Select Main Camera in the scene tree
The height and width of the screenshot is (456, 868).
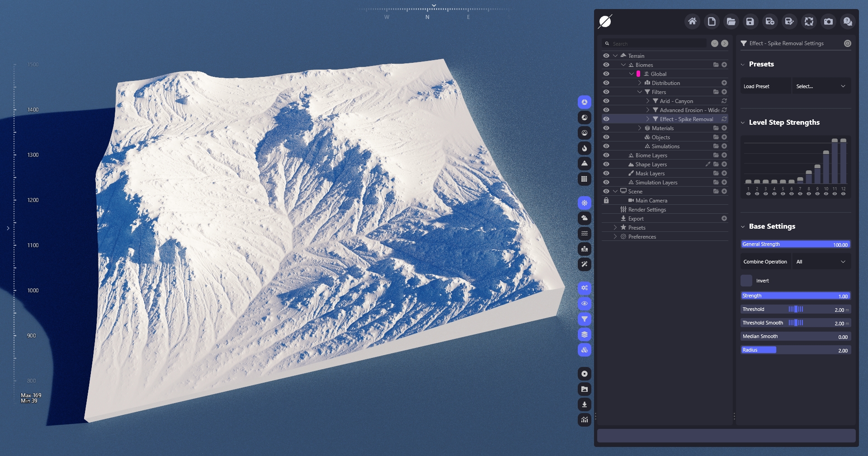(x=651, y=201)
